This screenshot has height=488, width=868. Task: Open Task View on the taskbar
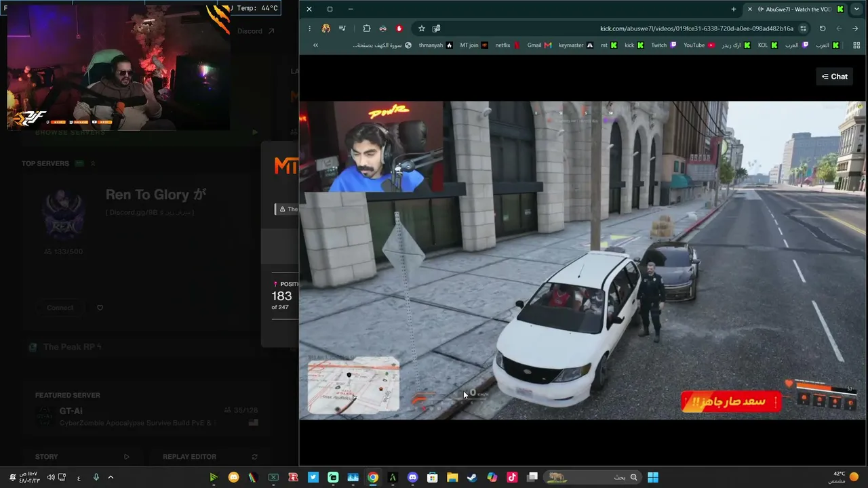point(532,477)
